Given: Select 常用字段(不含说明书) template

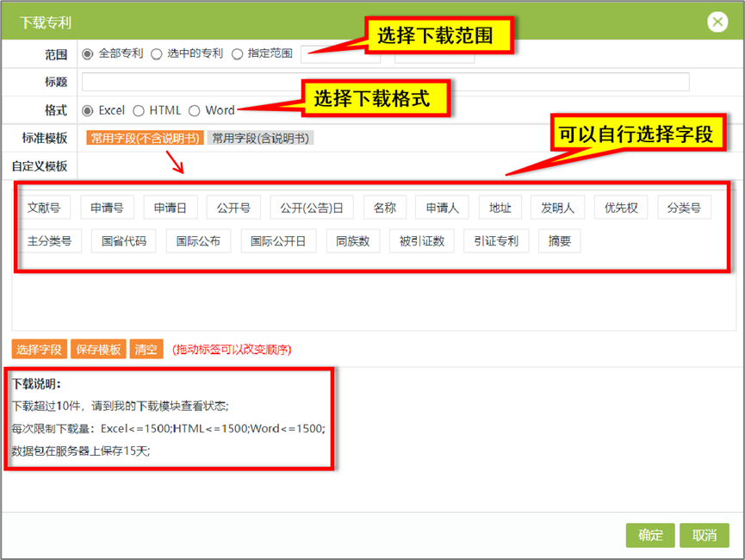Looking at the screenshot, I should coord(145,138).
